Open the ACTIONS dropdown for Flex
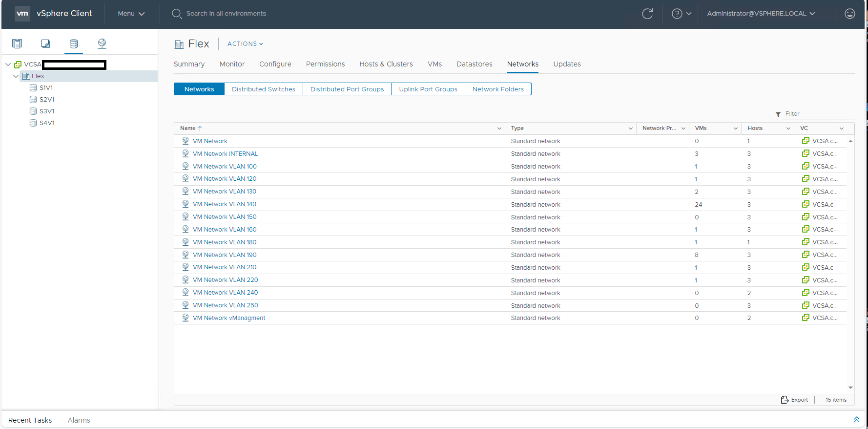The image size is (868, 429). tap(245, 44)
